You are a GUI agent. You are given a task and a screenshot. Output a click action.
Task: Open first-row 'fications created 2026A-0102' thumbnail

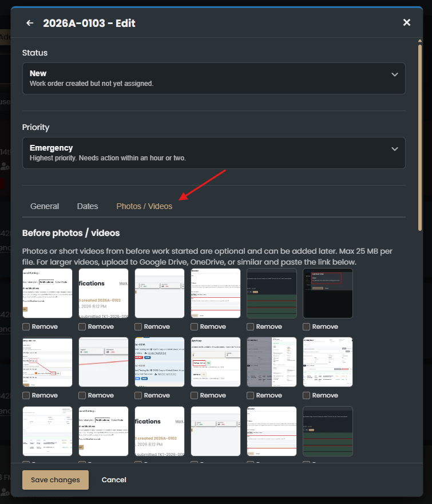pyautogui.click(x=104, y=293)
